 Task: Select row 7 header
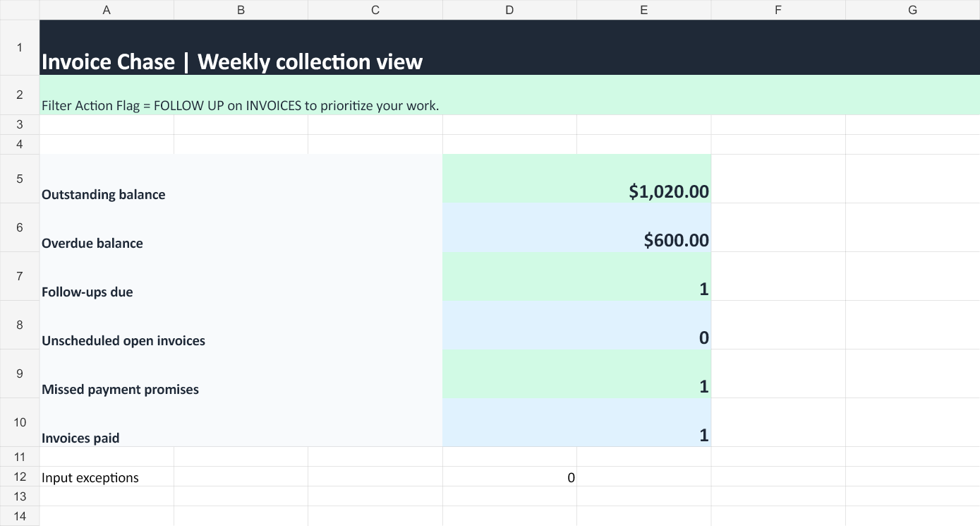[x=20, y=276]
